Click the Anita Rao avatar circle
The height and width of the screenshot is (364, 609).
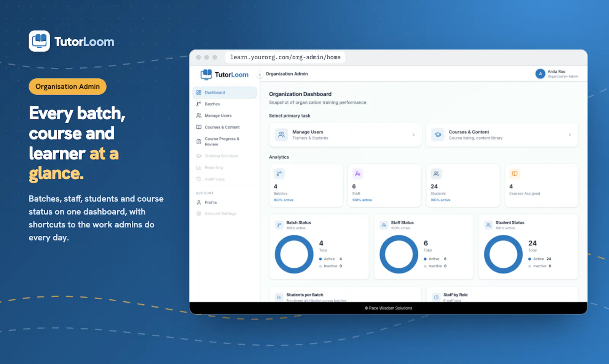click(540, 74)
